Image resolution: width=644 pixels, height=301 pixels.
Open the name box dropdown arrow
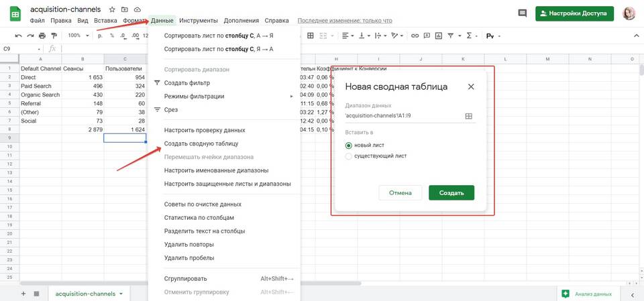click(40, 49)
